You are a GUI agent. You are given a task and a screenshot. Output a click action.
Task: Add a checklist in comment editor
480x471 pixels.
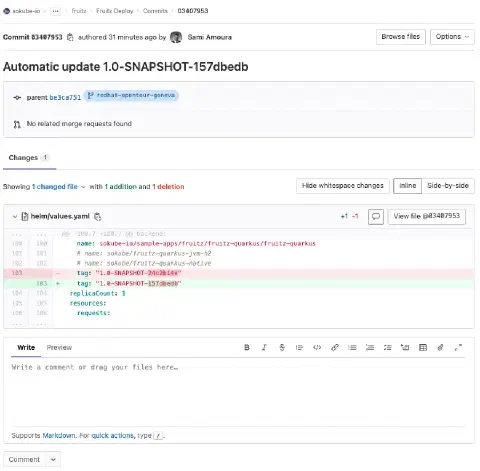(x=387, y=347)
